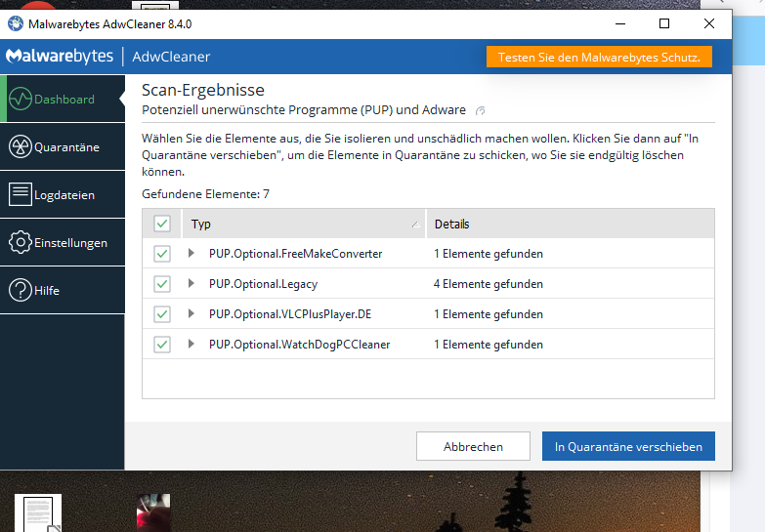Uncheck the PUP.Optional.WatchDogPCCleaner checkbox

(x=162, y=345)
